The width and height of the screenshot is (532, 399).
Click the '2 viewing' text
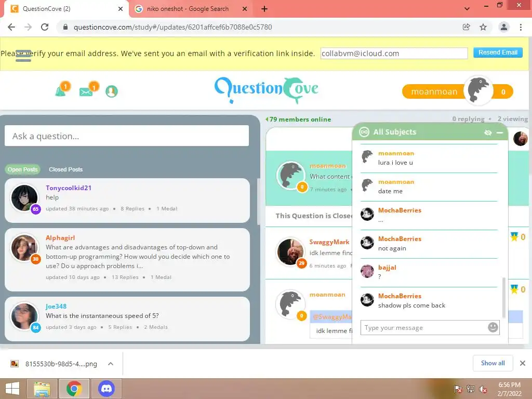click(512, 119)
